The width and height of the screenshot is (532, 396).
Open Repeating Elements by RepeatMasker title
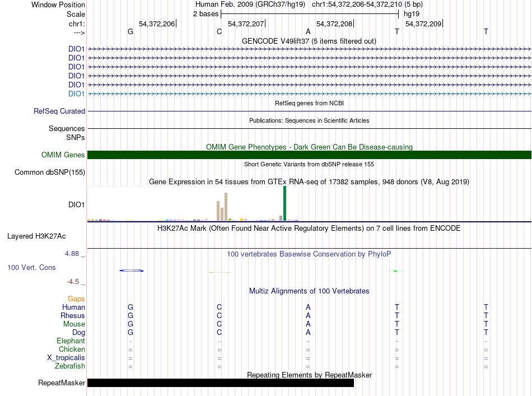click(x=309, y=375)
